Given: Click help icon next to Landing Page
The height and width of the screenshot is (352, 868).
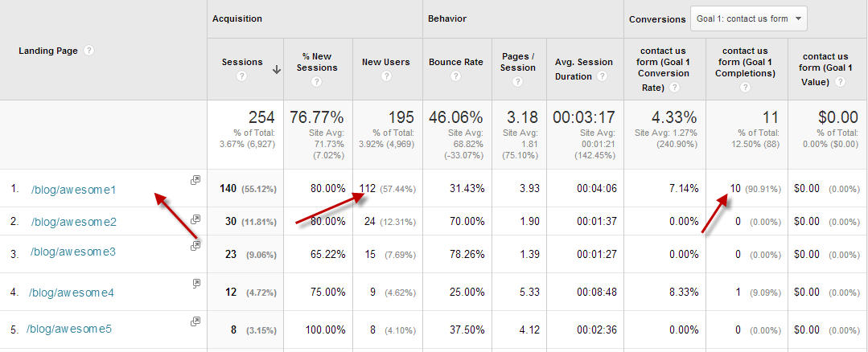Looking at the screenshot, I should coord(88,51).
